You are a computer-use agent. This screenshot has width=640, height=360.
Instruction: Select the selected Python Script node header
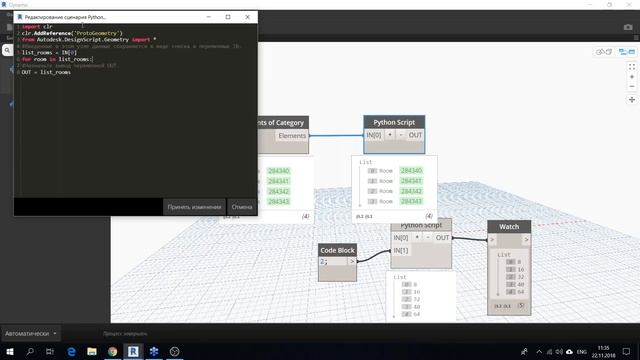394,122
